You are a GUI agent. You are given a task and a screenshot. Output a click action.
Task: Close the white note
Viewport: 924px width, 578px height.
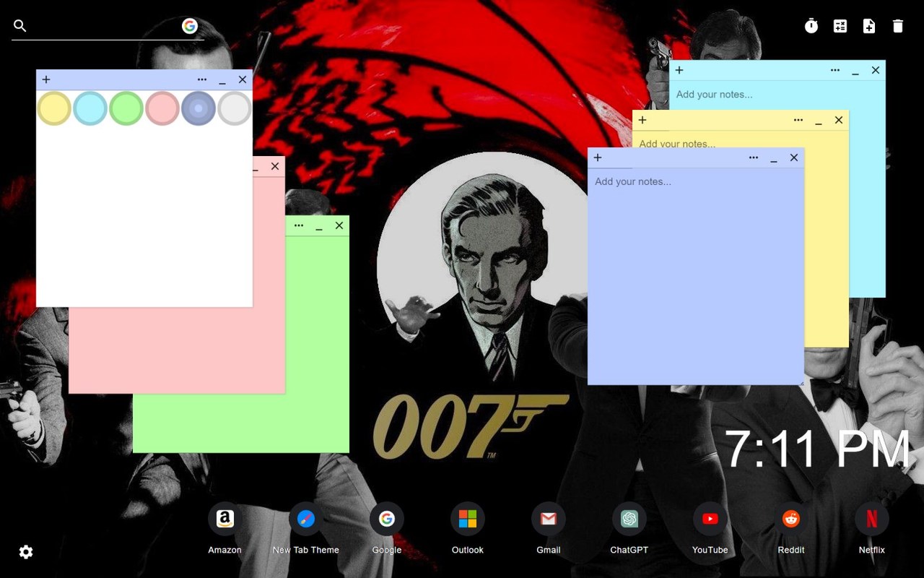pos(243,79)
